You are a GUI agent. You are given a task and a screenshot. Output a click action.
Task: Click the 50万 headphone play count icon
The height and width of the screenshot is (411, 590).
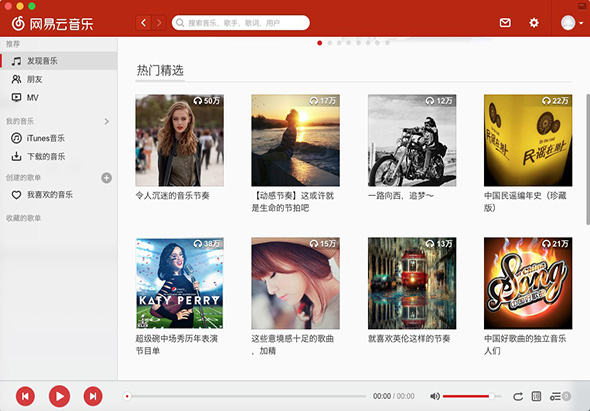[198, 100]
